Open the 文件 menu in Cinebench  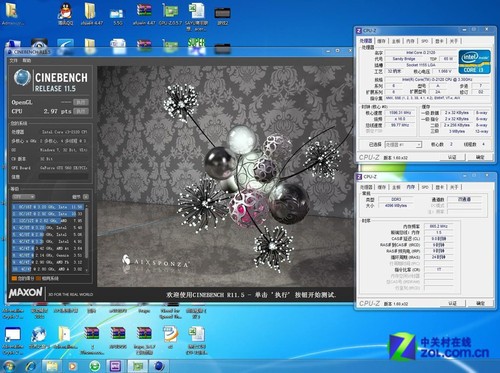tap(13, 61)
